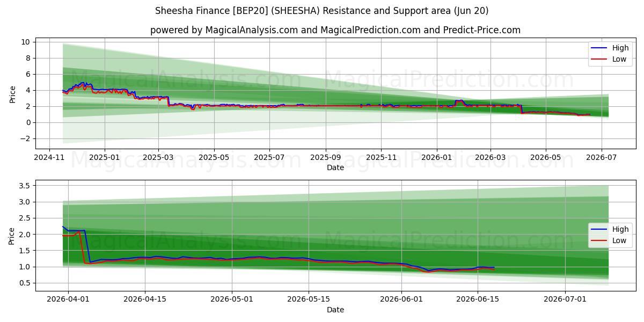Click the 'Price' y-axis label of bottom chart
This screenshot has width=644, height=322.
[12, 236]
